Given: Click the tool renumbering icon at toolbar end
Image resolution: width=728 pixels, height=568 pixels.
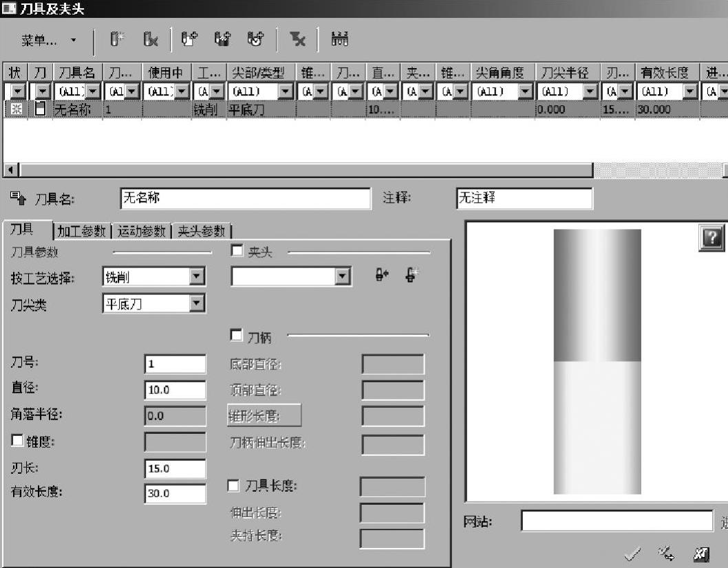Looking at the screenshot, I should coord(340,41).
